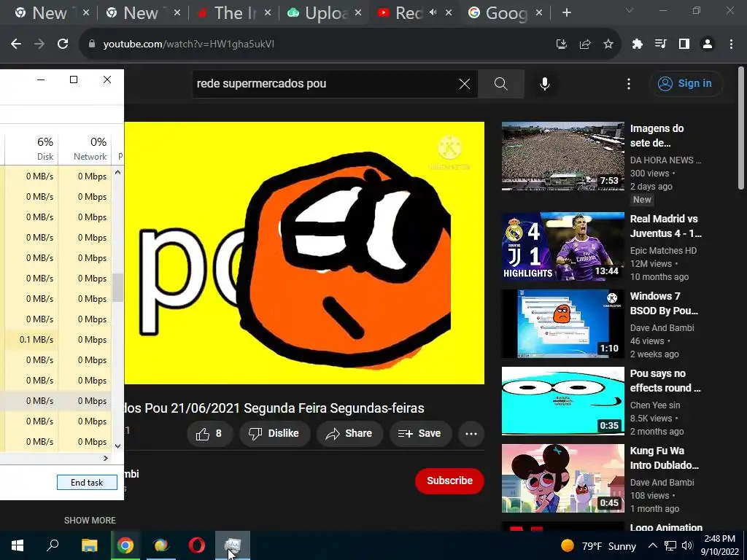Screen dimensions: 747x560
Task: Click Sign in button on YouTube
Action: pyautogui.click(x=686, y=84)
